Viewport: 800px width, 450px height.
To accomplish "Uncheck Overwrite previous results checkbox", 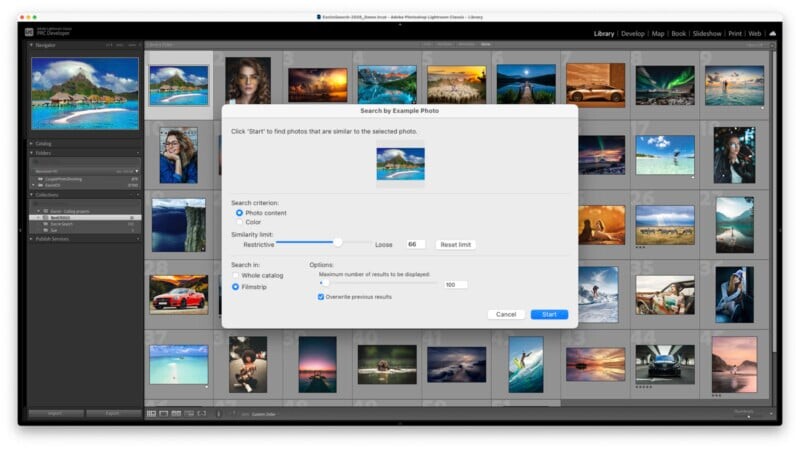I will (321, 297).
